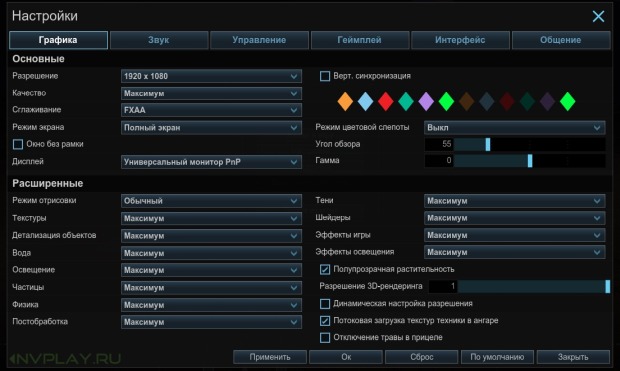Viewport: 620px width, 371px height.
Task: Click the rightmost bright green diamond
Action: click(x=567, y=101)
